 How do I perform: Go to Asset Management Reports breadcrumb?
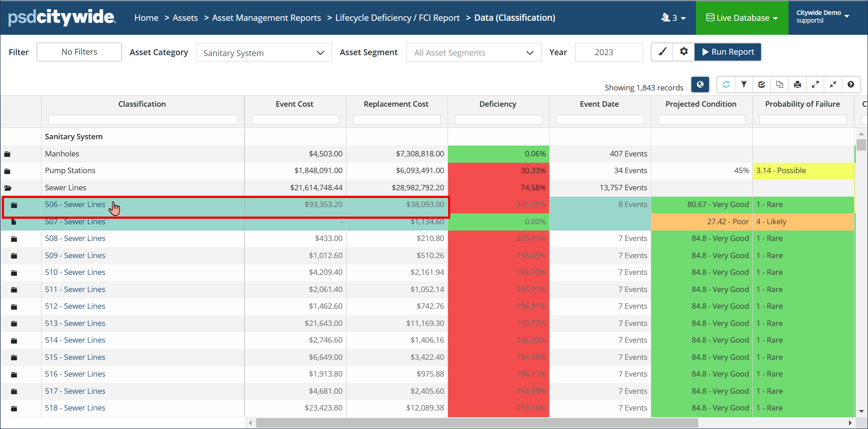tap(266, 18)
